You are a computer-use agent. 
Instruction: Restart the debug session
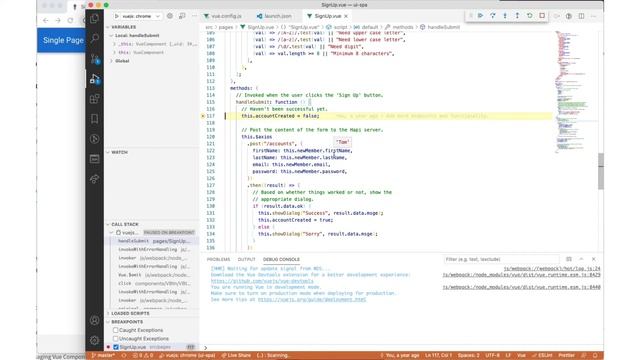coord(529,16)
